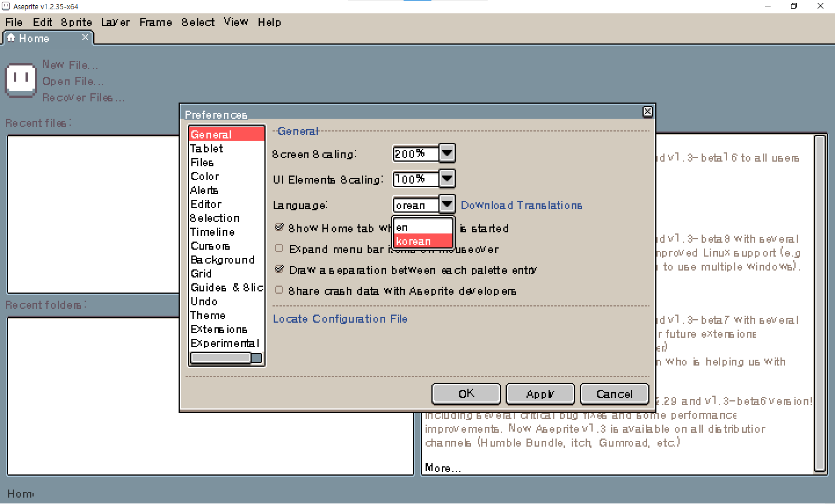Click Open File link on Home
Viewport: 835px width, 504px height.
pyautogui.click(x=72, y=82)
